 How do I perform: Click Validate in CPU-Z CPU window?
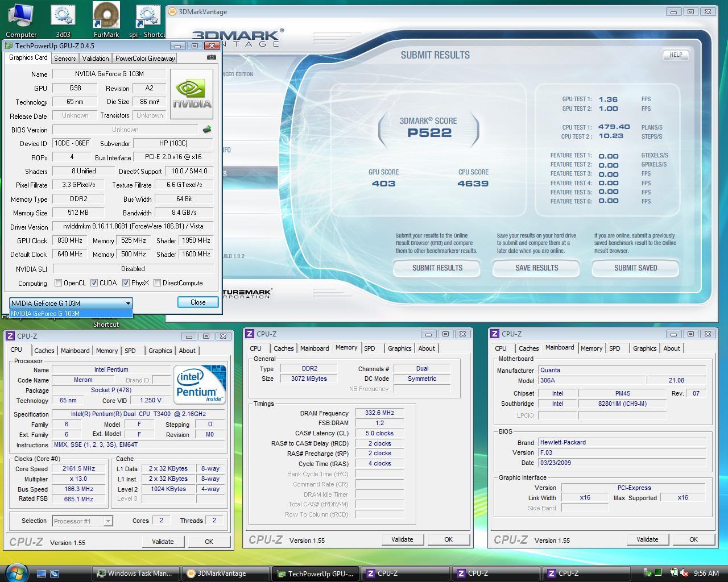pos(163,542)
